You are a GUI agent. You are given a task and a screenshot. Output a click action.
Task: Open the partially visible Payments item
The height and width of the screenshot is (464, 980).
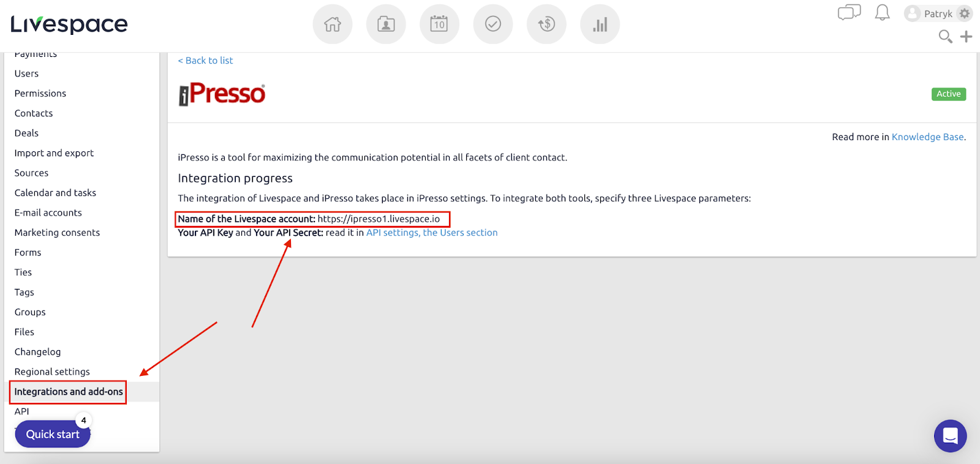click(36, 55)
